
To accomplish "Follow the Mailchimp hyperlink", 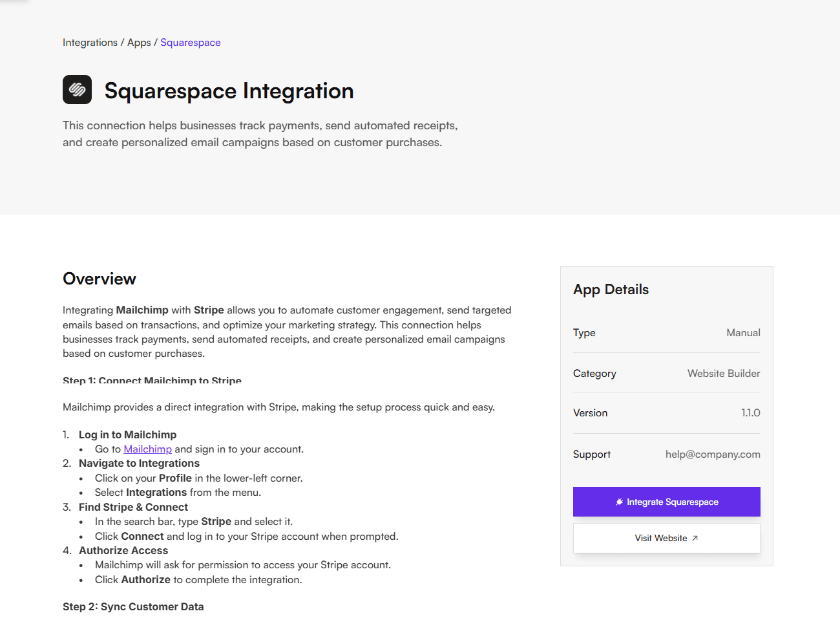I will [x=148, y=449].
